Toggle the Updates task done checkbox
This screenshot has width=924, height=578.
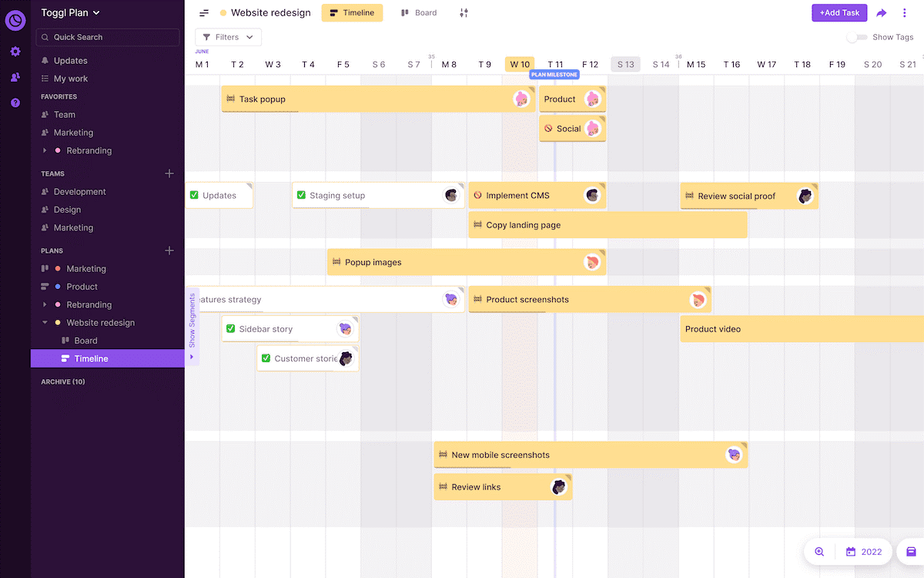tap(194, 196)
